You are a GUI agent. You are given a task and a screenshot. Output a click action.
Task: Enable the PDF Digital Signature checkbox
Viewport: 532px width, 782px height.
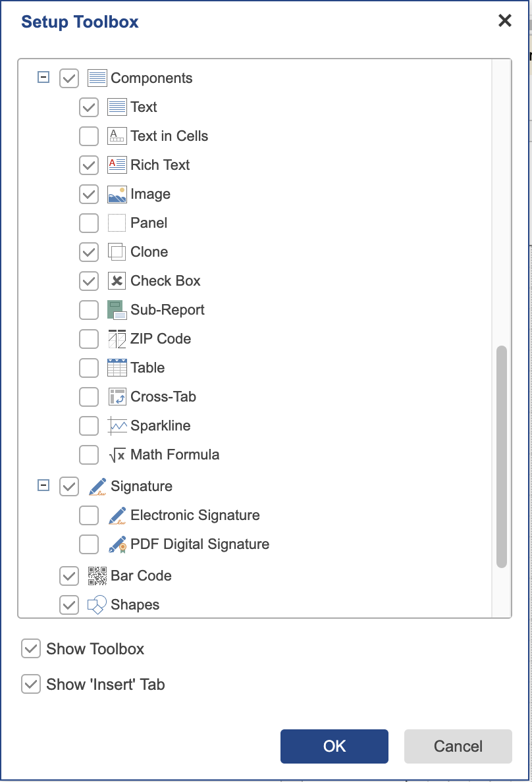point(89,544)
